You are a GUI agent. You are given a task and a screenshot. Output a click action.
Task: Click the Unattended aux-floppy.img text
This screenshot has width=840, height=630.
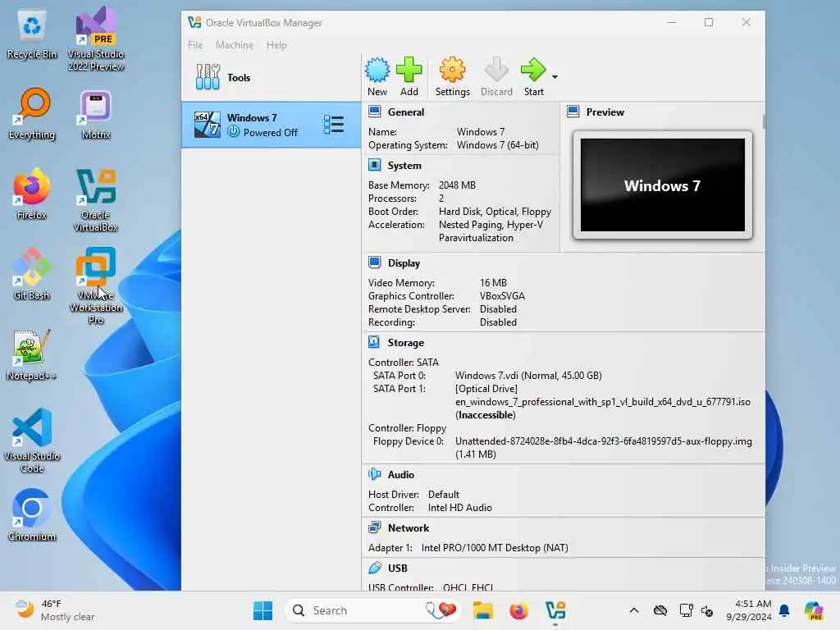pos(604,441)
